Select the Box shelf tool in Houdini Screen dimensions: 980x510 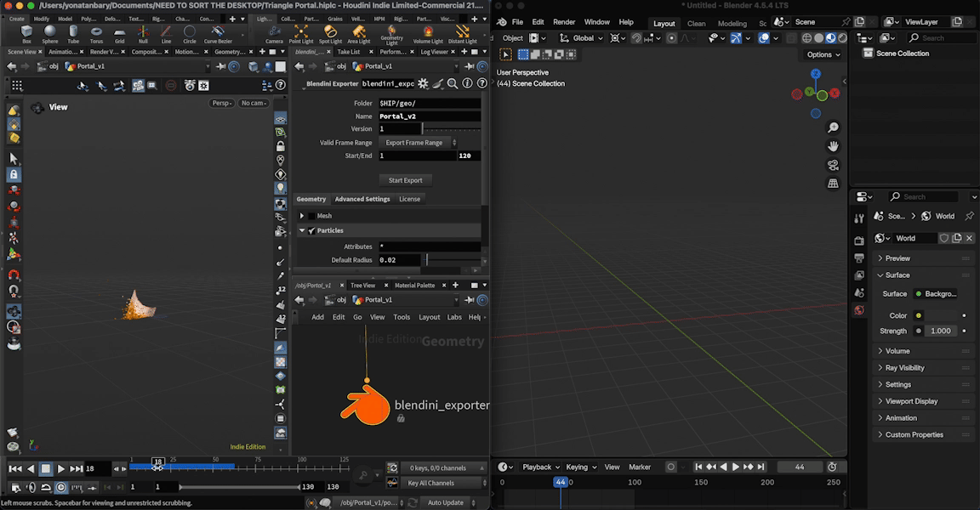[26, 34]
